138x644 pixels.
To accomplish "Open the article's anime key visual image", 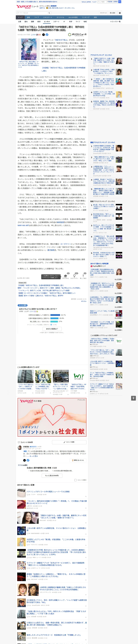I will 29,49.
